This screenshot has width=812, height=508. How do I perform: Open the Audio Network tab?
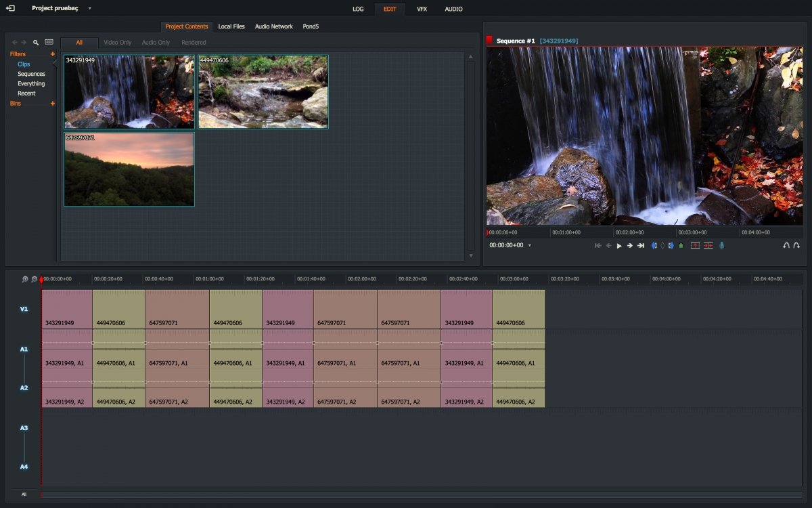click(x=274, y=26)
